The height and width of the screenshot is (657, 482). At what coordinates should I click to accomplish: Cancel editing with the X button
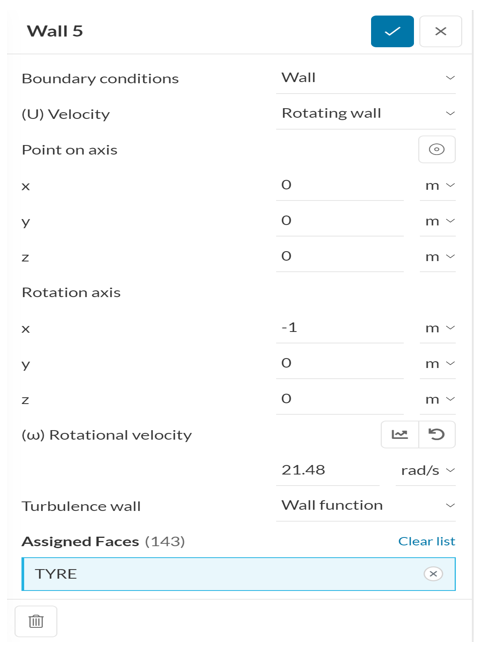pyautogui.click(x=441, y=31)
